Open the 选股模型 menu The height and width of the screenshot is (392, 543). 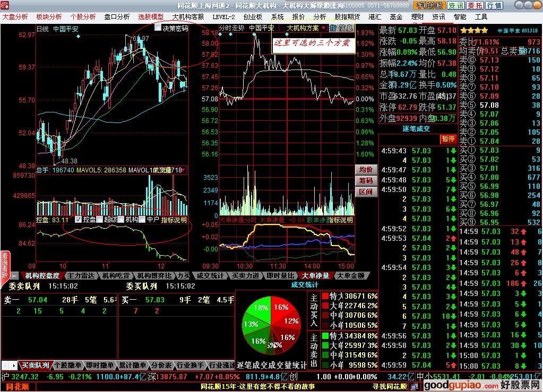coord(151,16)
